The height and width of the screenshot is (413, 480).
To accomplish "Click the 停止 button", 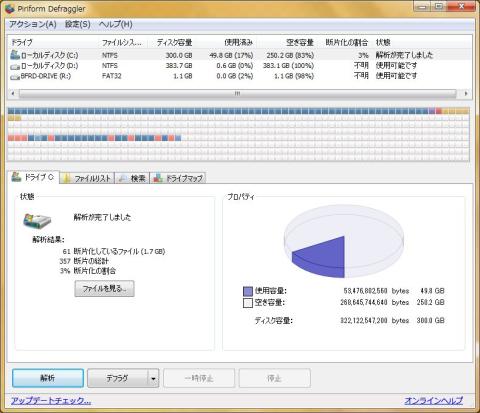I will (x=275, y=378).
